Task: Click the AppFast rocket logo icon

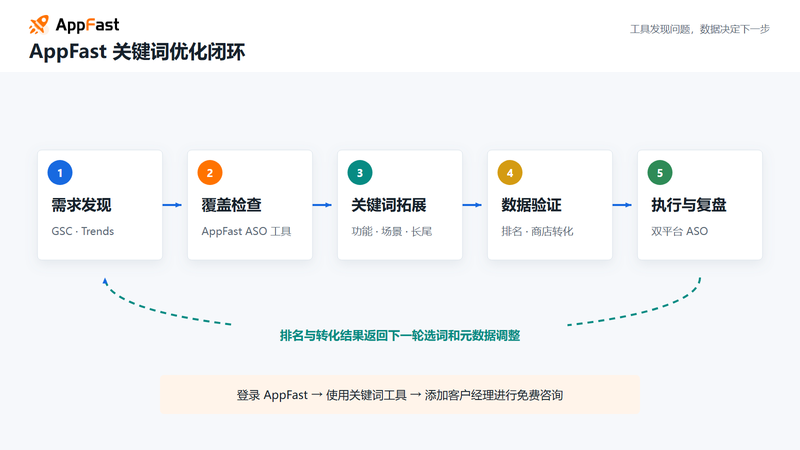Action: point(39,24)
